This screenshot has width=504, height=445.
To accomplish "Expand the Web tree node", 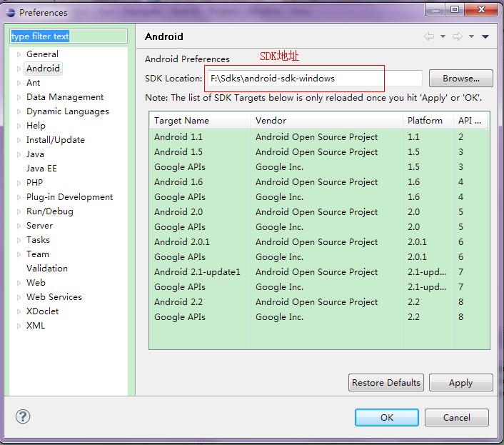I will [19, 283].
